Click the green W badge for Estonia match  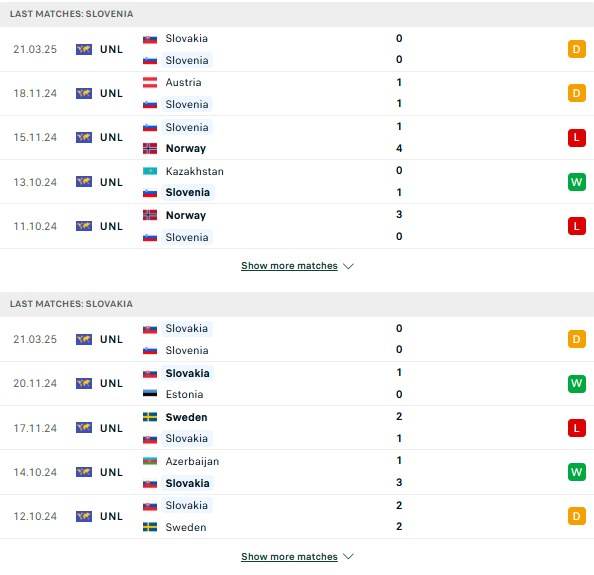coord(577,383)
